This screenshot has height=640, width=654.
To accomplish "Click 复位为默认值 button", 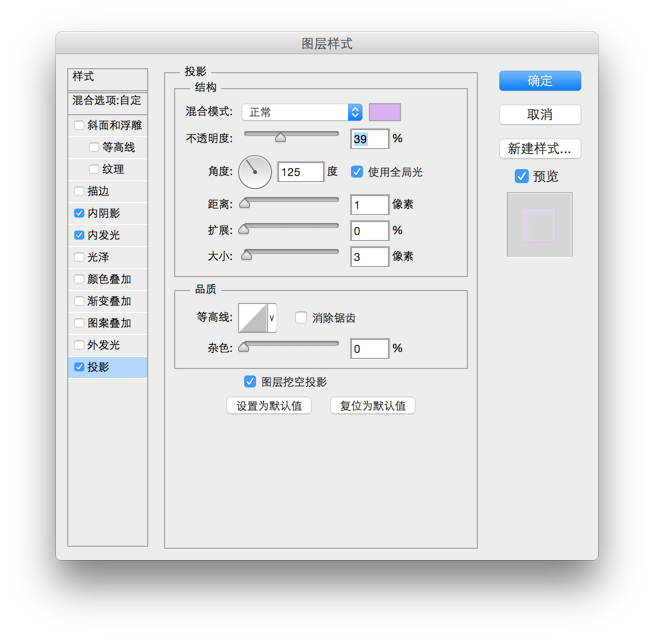I will (373, 406).
